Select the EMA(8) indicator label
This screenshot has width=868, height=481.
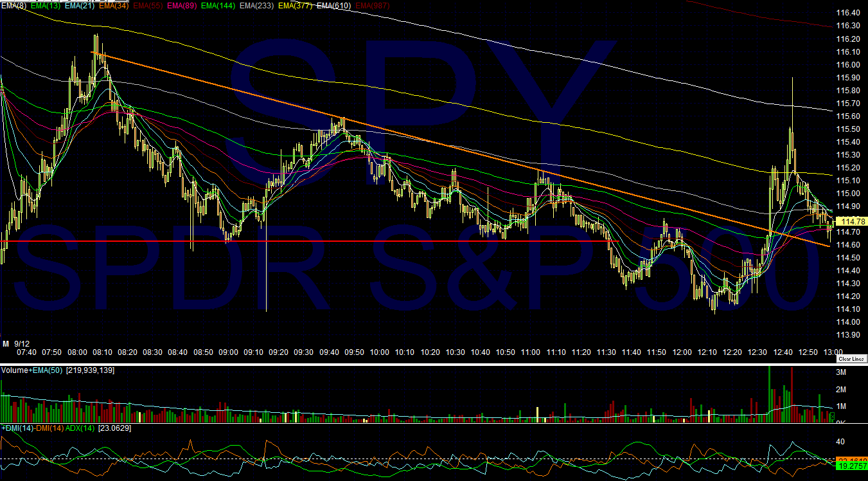15,5
